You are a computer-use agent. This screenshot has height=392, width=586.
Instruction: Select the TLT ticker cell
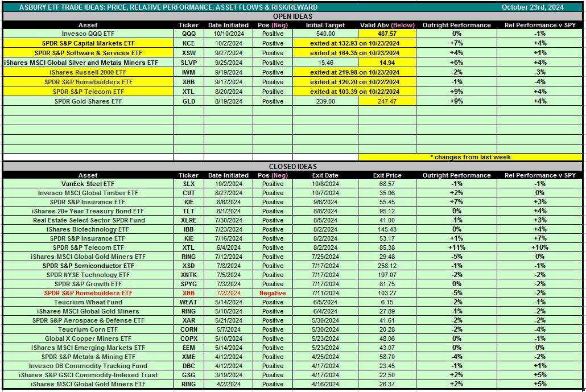tap(189, 211)
